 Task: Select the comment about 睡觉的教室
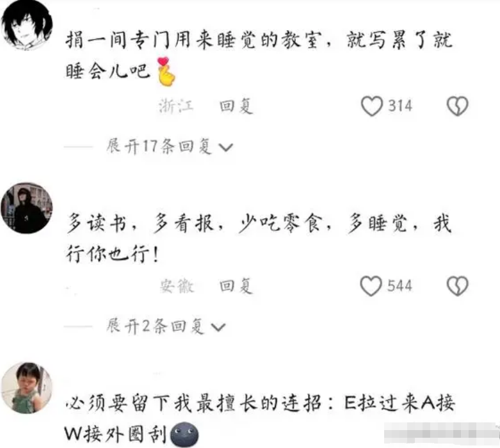[x=259, y=56]
